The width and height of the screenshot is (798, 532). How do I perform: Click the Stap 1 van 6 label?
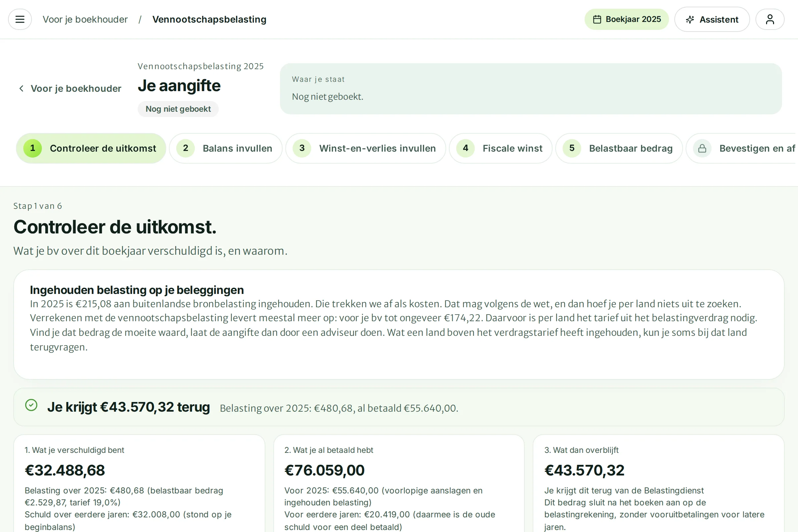point(38,206)
